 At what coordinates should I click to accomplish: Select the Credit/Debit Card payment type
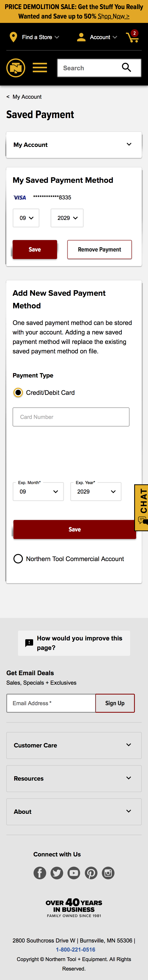18,392
